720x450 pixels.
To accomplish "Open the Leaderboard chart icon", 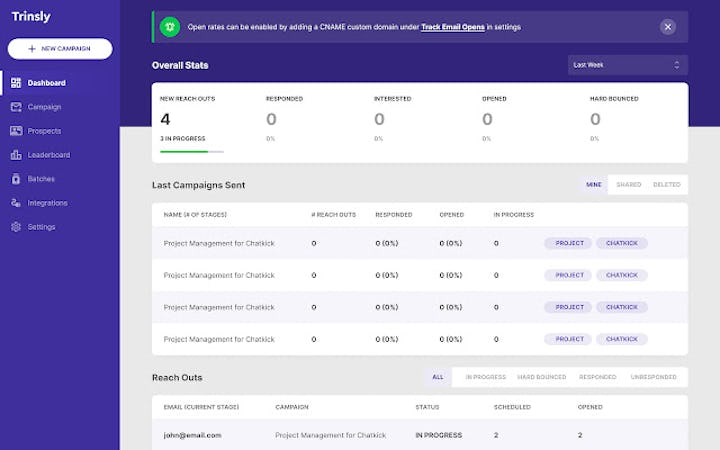I will click(16, 155).
